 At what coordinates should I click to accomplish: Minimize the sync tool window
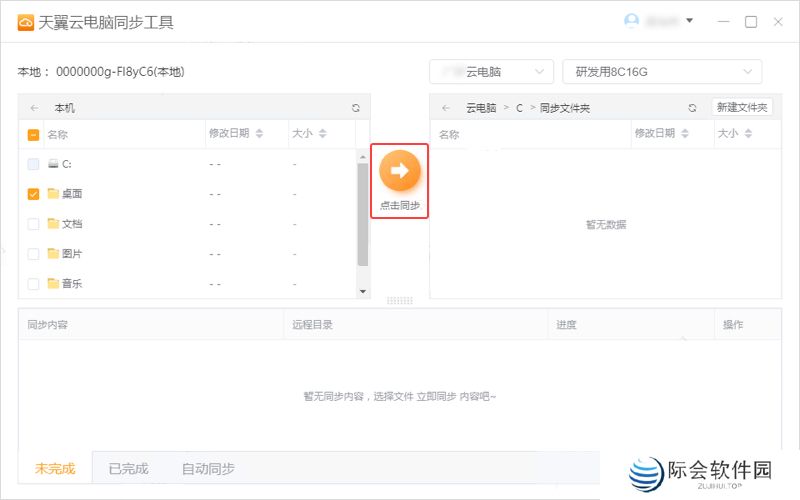click(723, 21)
